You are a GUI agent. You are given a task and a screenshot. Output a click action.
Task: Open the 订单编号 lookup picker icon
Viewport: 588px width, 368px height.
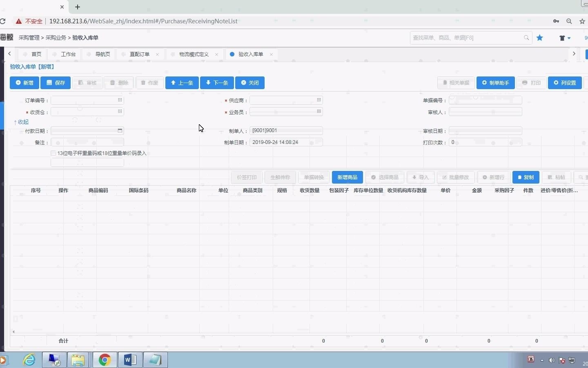click(120, 100)
